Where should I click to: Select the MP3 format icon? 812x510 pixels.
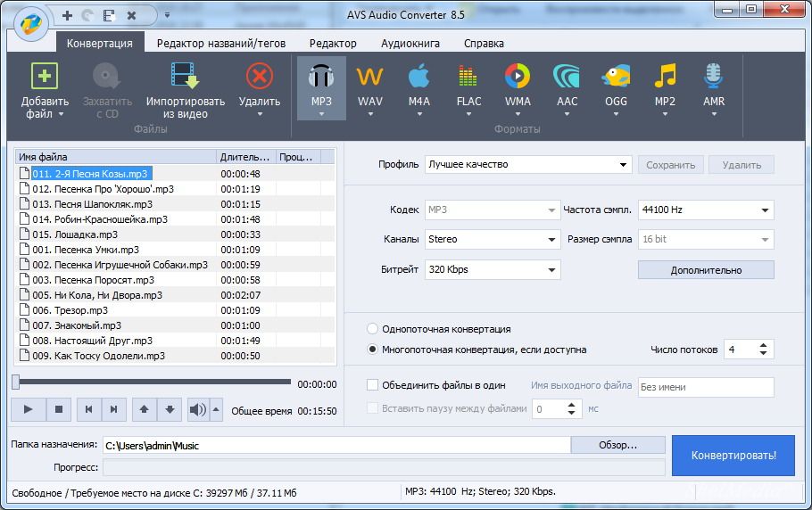click(x=321, y=76)
